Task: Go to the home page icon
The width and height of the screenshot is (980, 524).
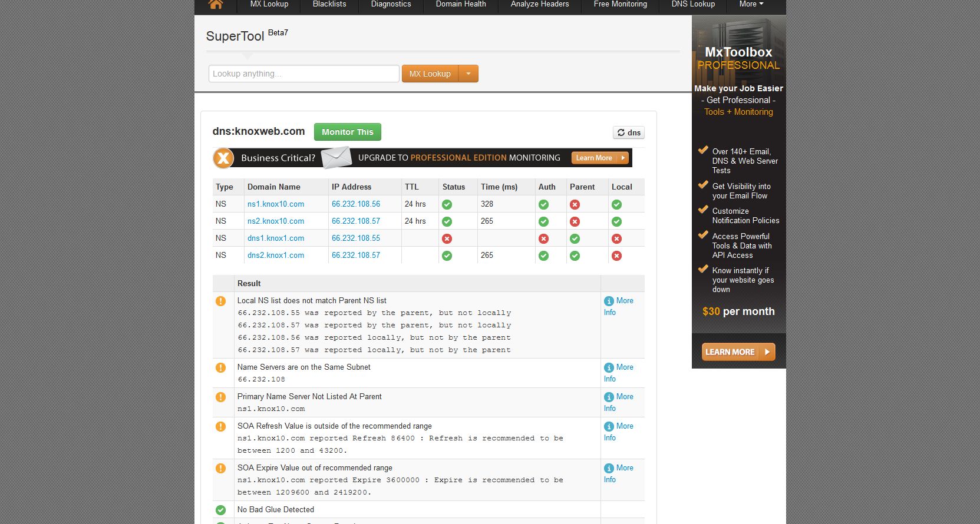Action: (x=216, y=5)
